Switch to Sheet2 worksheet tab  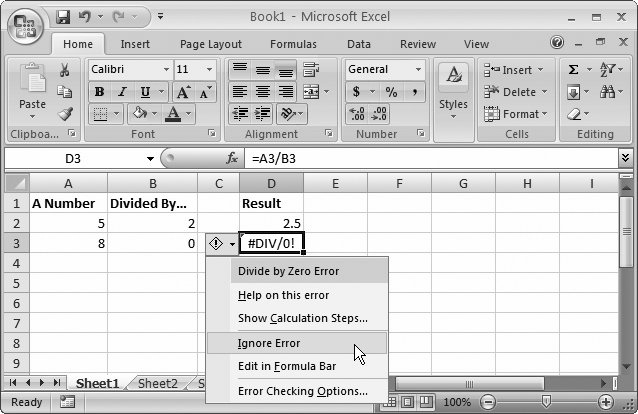point(158,383)
